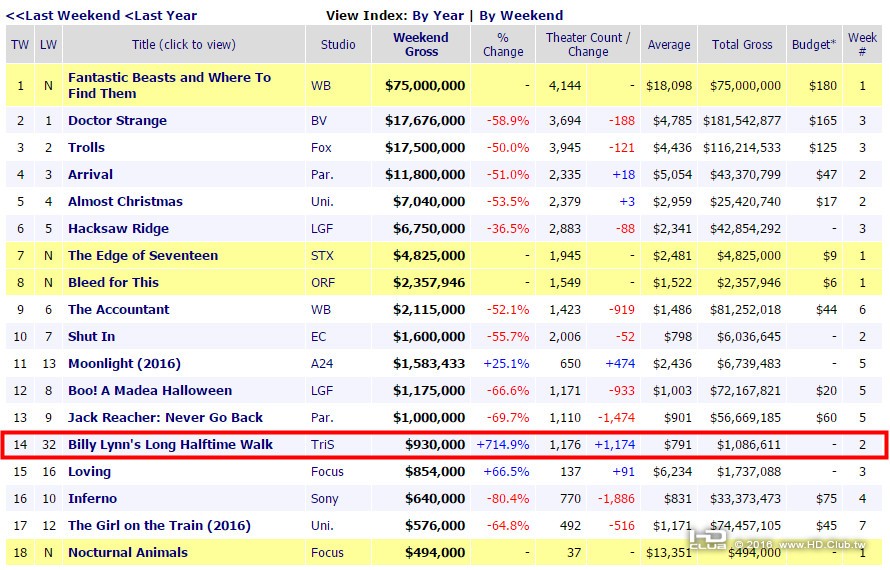The height and width of the screenshot is (570, 890).
Task: Click the Studio column header
Action: pos(338,45)
